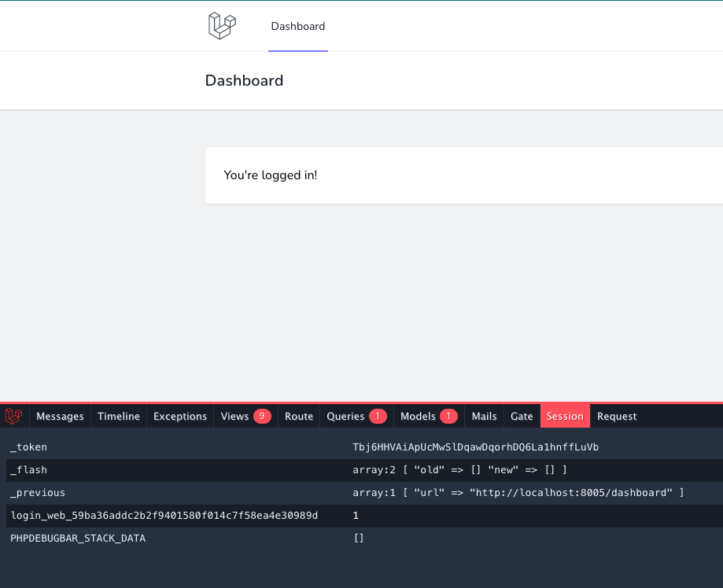
Task: View the Exceptions tab
Action: tap(179, 416)
